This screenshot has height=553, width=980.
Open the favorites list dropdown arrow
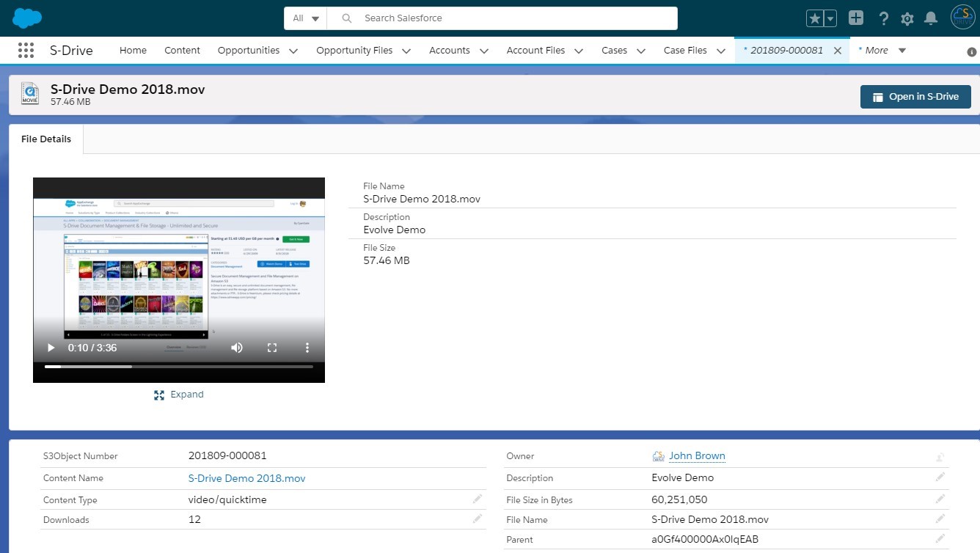[x=830, y=18]
